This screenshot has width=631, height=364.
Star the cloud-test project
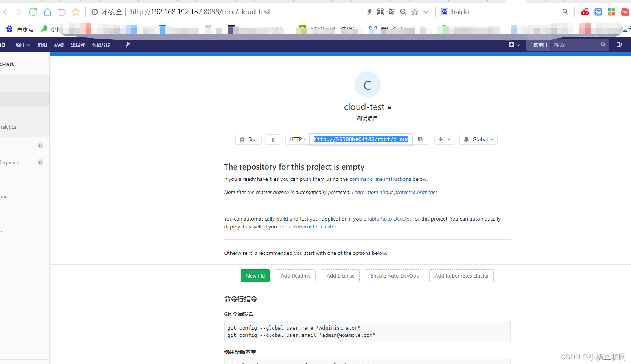[x=248, y=139]
